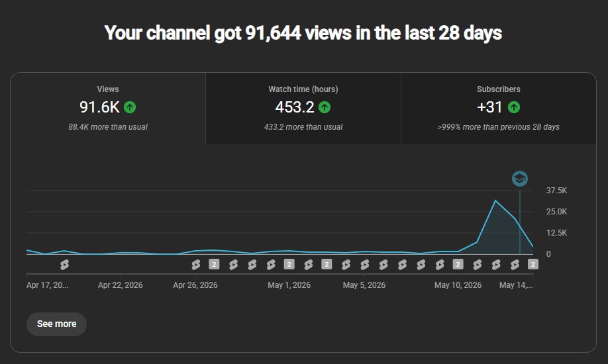This screenshot has width=608, height=364.
Task: Open the Shorts marker above Apr 26, 2026 label
Action: click(196, 264)
